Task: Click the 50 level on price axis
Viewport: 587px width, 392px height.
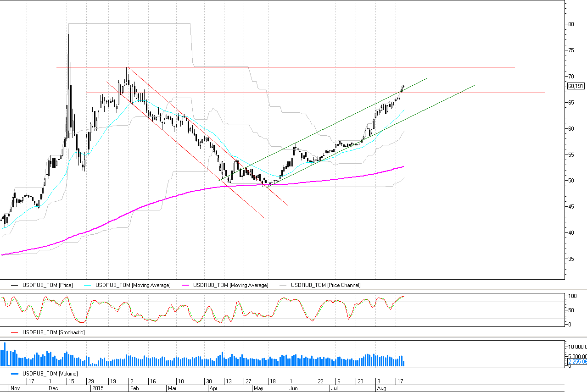Action: tap(571, 180)
